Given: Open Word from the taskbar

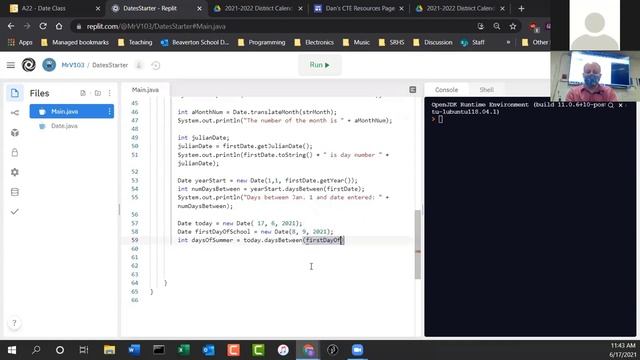Looking at the screenshot, I should (134, 350).
